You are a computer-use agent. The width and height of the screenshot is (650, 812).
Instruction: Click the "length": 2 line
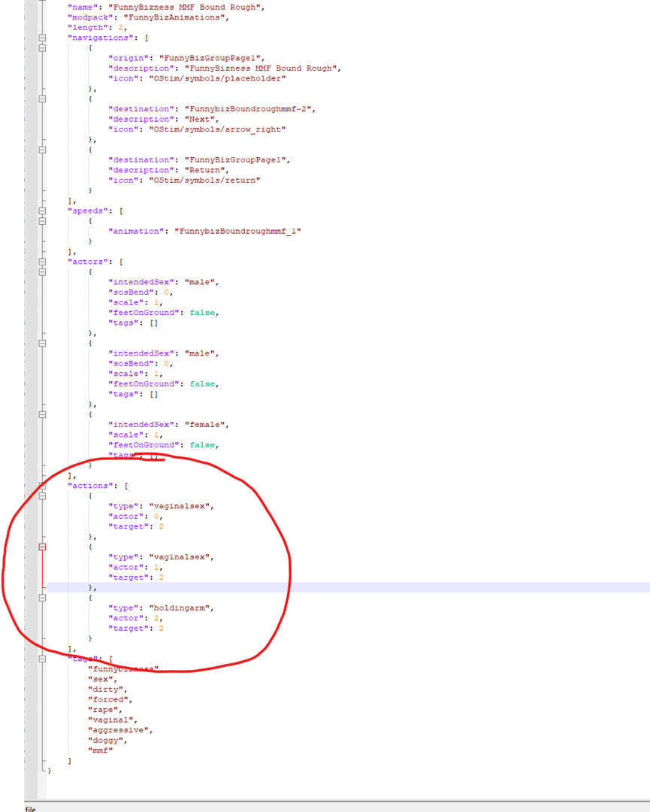pos(97,28)
